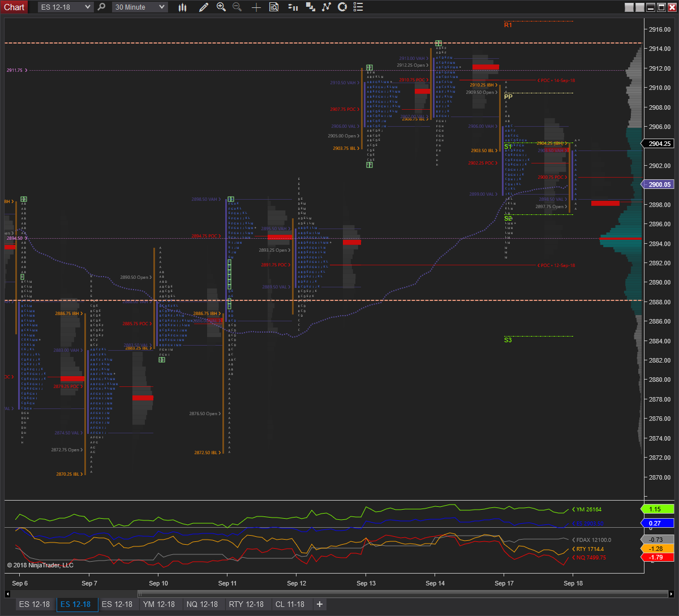The width and height of the screenshot is (679, 616).
Task: Click the YM 26164 line label
Action: [587, 510]
